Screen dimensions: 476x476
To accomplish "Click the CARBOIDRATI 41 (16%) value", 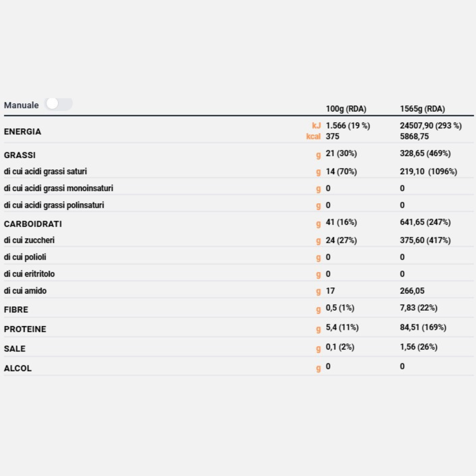I will click(x=341, y=222).
